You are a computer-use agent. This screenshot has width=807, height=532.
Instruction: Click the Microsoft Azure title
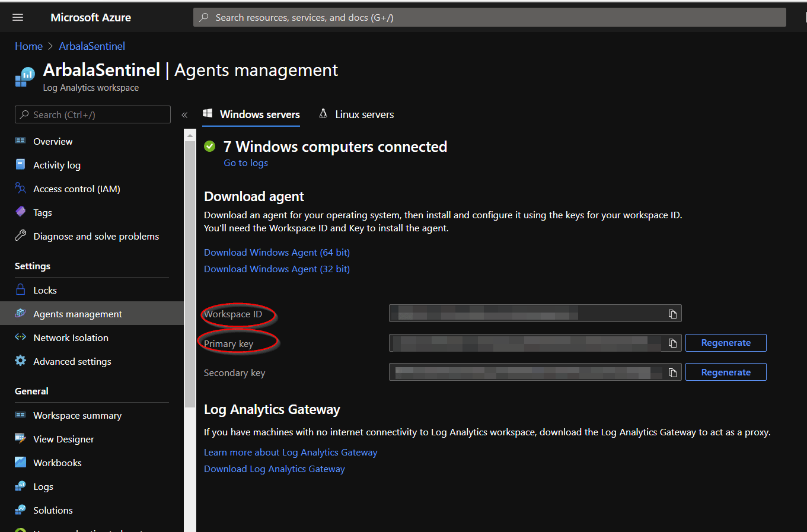point(91,17)
